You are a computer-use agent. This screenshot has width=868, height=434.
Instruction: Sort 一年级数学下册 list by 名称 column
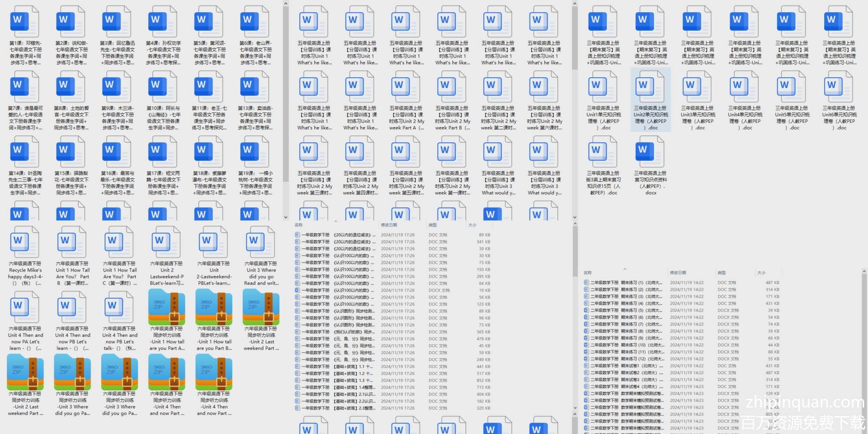[x=299, y=225]
